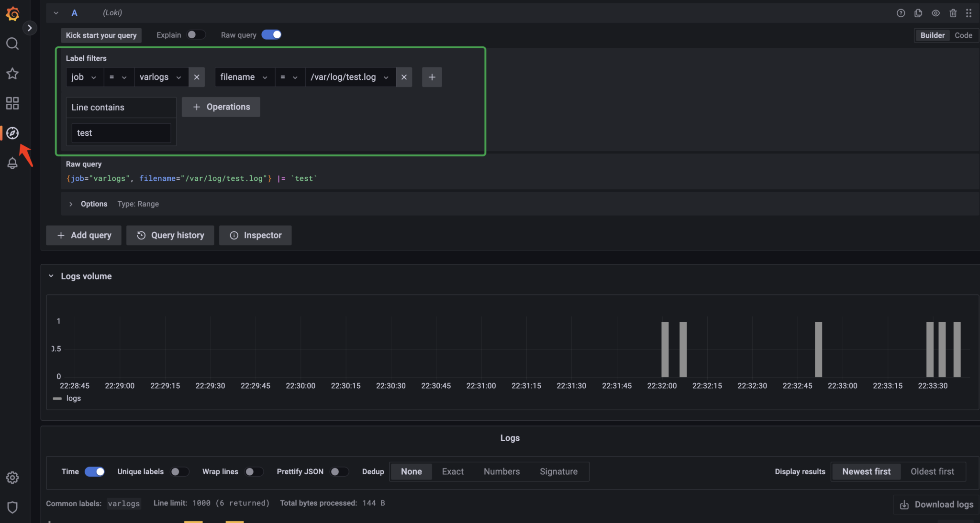
Task: Open the Server admin shield icon
Action: [12, 507]
